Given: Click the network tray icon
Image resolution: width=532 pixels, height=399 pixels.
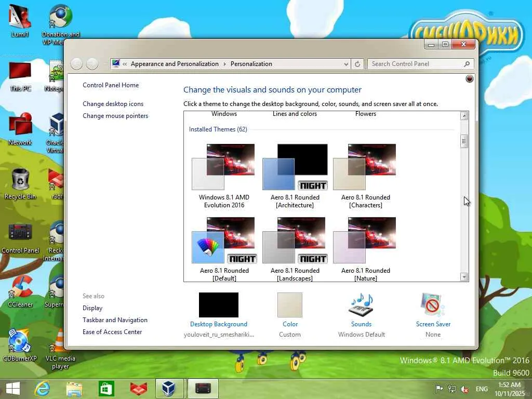Looking at the screenshot, I should pos(451,389).
